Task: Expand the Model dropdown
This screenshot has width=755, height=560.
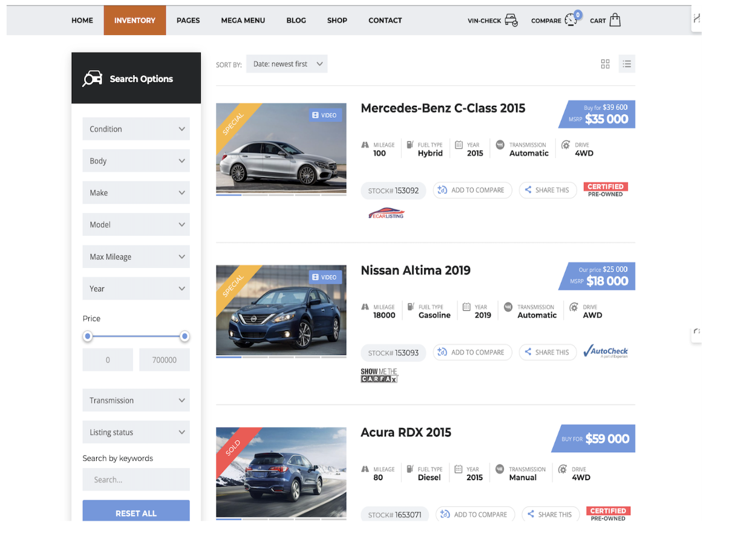Action: [x=136, y=224]
